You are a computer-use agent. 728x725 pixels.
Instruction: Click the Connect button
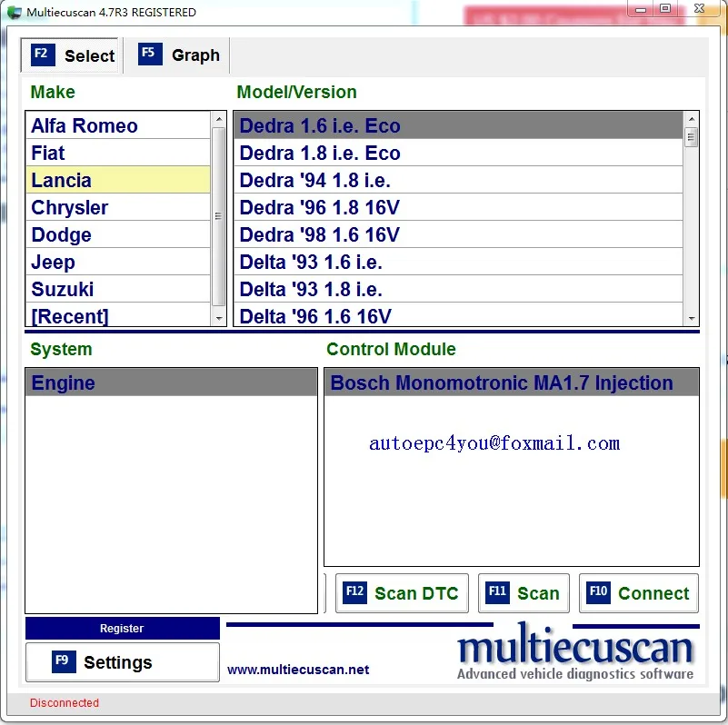(x=638, y=592)
